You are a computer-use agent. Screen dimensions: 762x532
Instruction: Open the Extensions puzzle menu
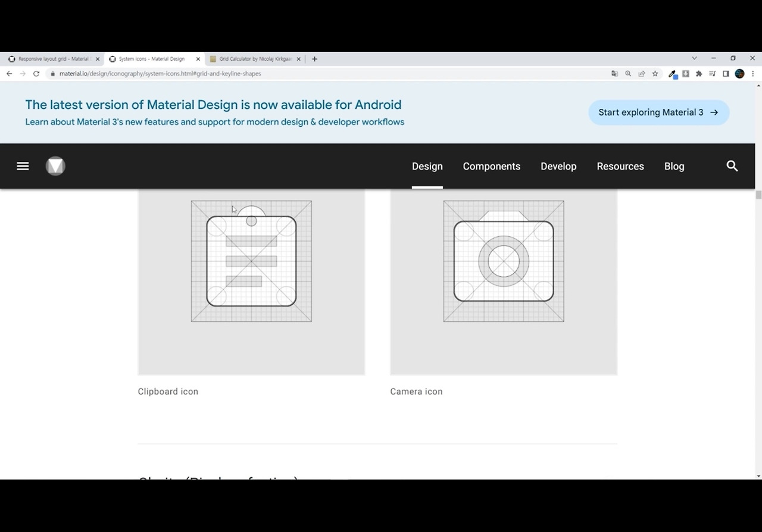pos(699,74)
